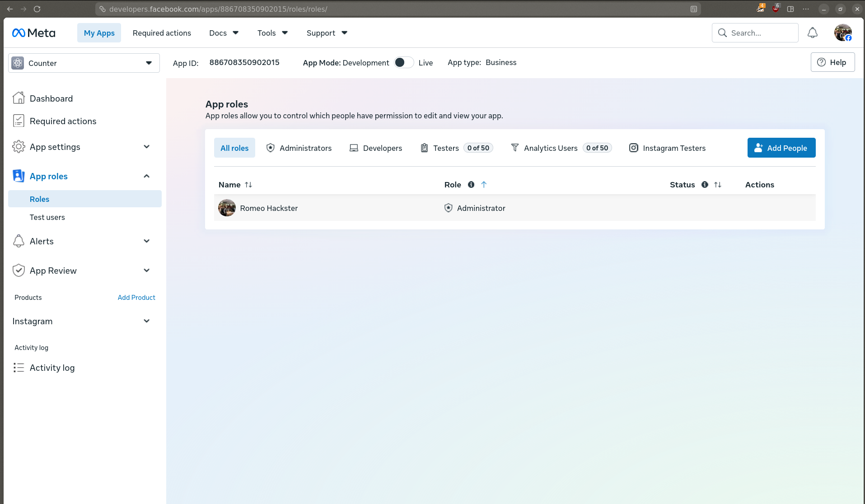Click the search magnifier icon

(x=722, y=33)
